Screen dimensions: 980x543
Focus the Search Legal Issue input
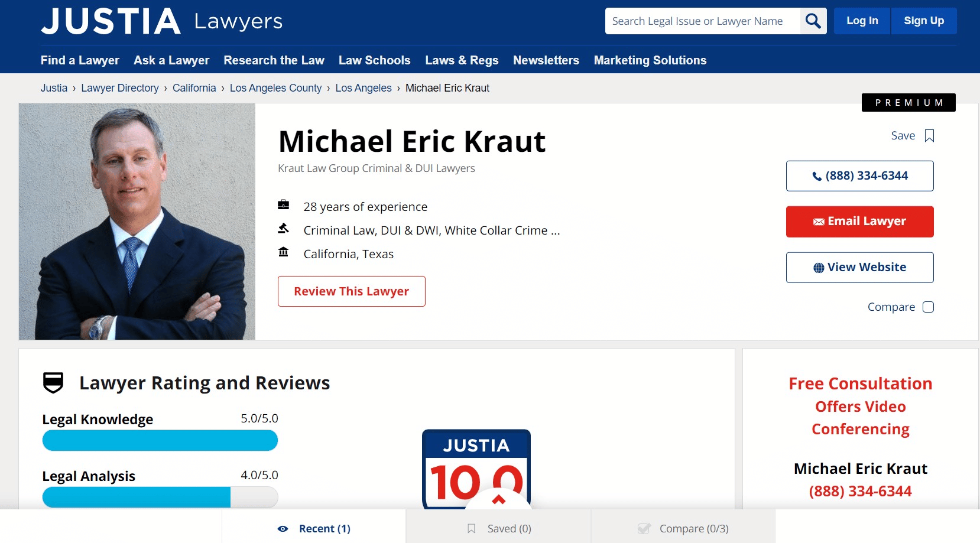pyautogui.click(x=703, y=21)
